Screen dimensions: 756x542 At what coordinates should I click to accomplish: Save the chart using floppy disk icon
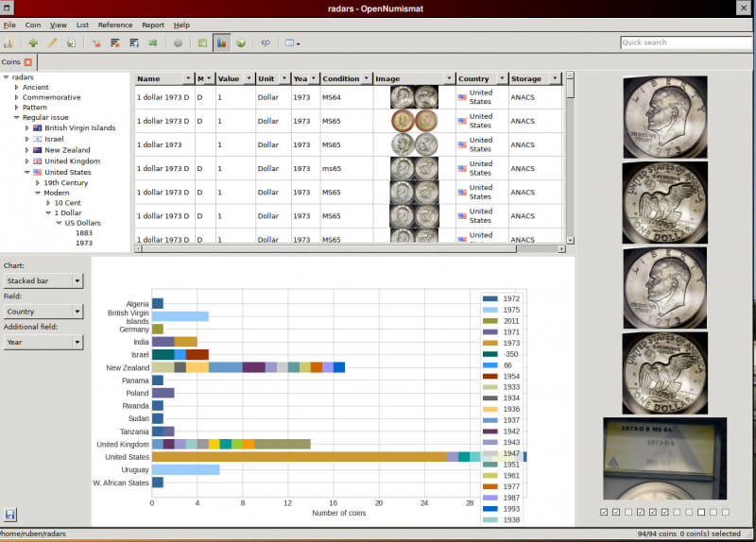[9, 514]
